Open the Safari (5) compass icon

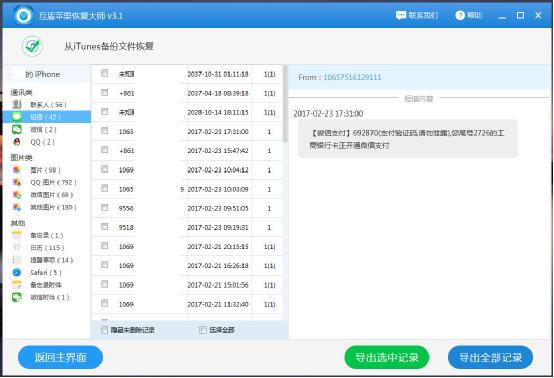17,272
